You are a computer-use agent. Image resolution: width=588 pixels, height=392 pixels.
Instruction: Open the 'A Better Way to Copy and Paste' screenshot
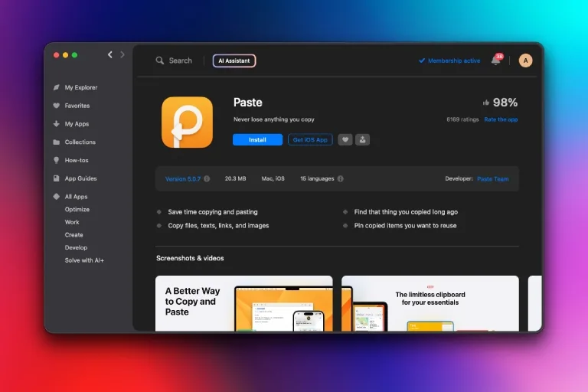click(x=243, y=303)
